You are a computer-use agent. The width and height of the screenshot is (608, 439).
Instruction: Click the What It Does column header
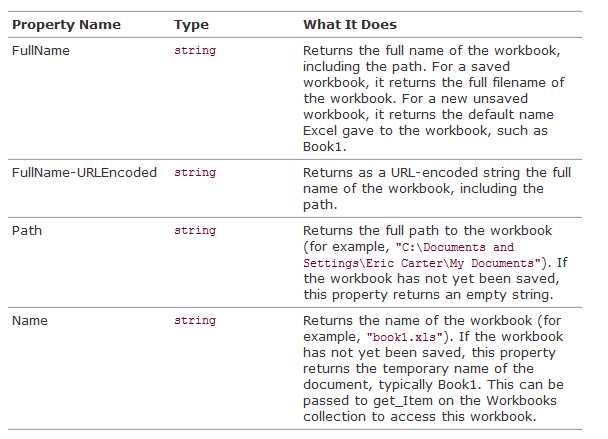coord(350,24)
